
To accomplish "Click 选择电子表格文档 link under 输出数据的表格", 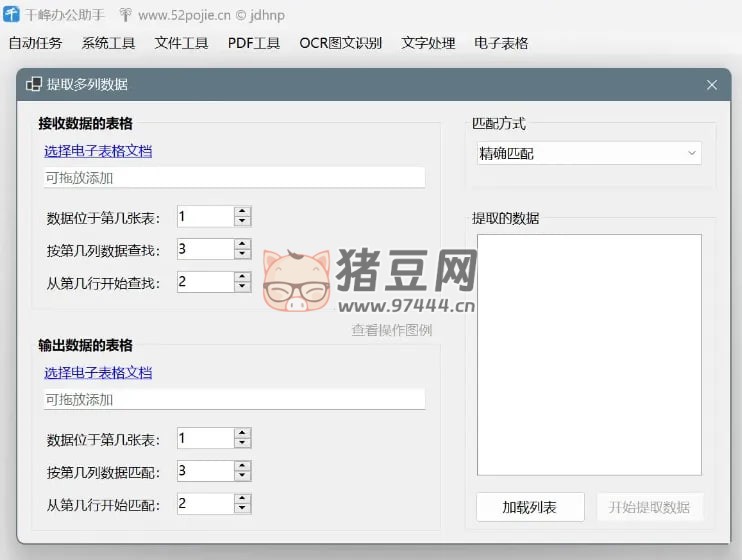I will [98, 372].
